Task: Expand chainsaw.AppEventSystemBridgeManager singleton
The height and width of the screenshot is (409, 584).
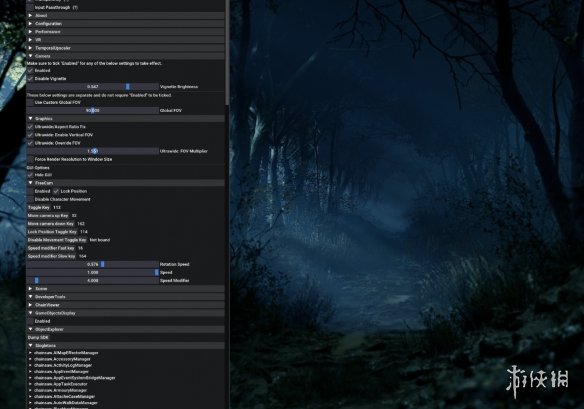Action: tap(73, 378)
